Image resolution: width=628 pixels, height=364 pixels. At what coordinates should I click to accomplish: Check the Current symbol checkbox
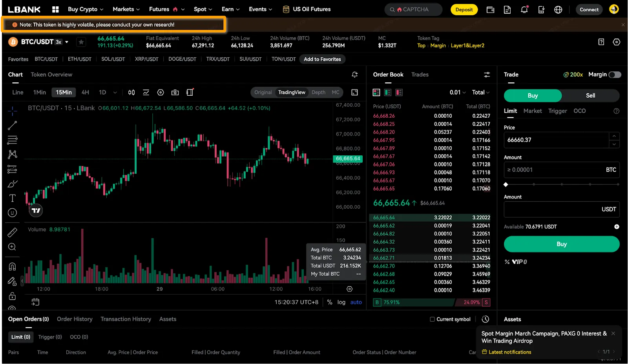click(432, 319)
